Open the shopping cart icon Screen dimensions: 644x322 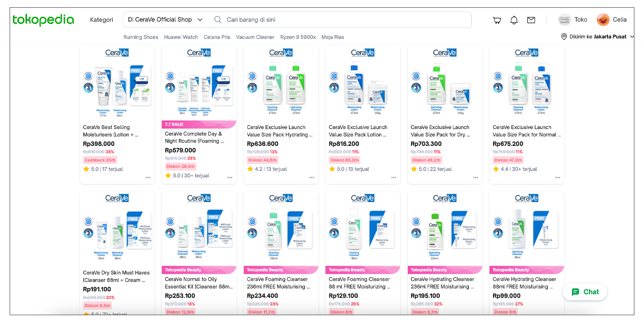coord(497,19)
